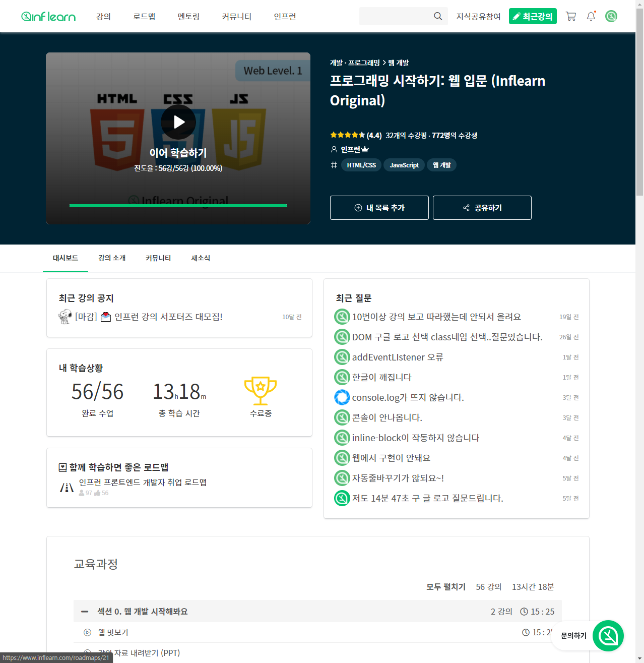
Task: Click '56/56' completed lessons value
Action: point(98,392)
